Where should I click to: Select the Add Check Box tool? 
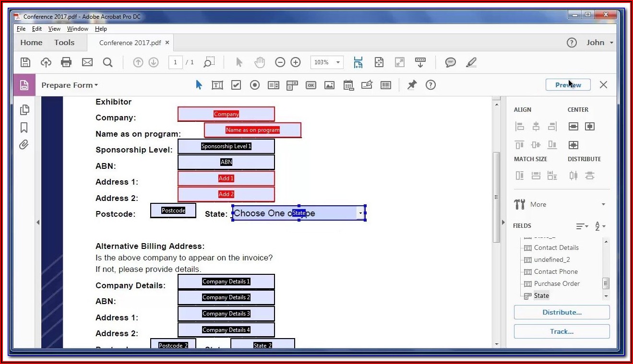[x=236, y=85]
